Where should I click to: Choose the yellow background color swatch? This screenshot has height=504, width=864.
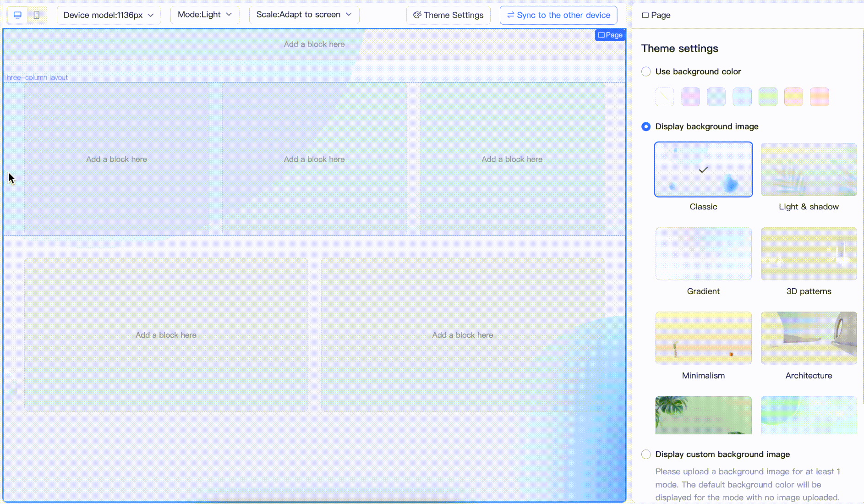pos(793,97)
